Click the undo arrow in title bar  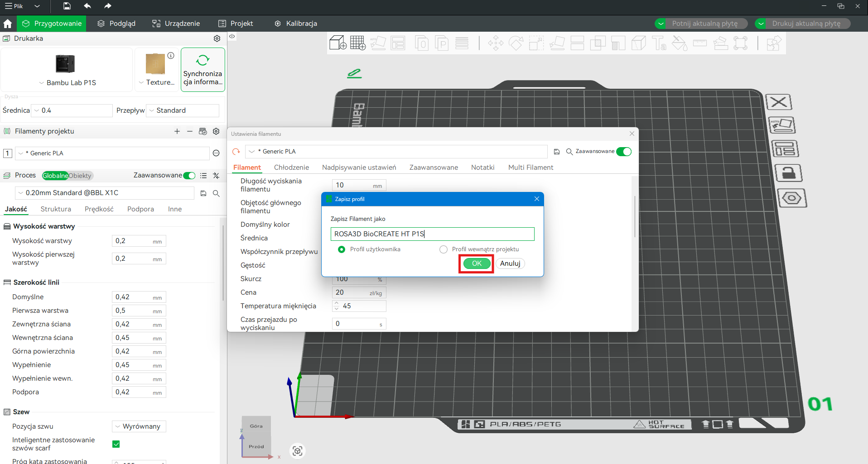(x=87, y=6)
